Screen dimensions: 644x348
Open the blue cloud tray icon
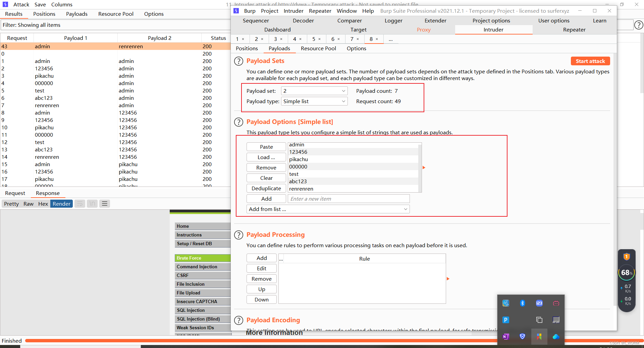pyautogui.click(x=556, y=337)
